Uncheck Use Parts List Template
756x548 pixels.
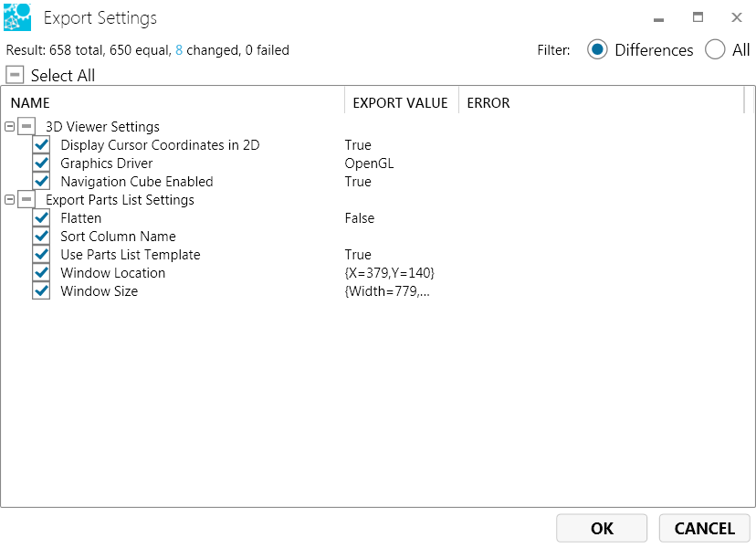click(x=41, y=255)
